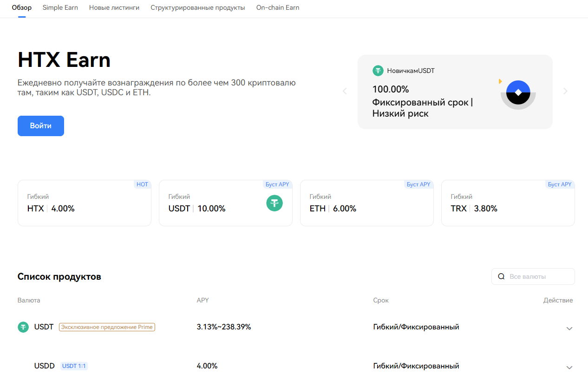Open the USDT 10.00% flexible card
Image resolution: width=588 pixels, height=381 pixels.
pyautogui.click(x=226, y=203)
